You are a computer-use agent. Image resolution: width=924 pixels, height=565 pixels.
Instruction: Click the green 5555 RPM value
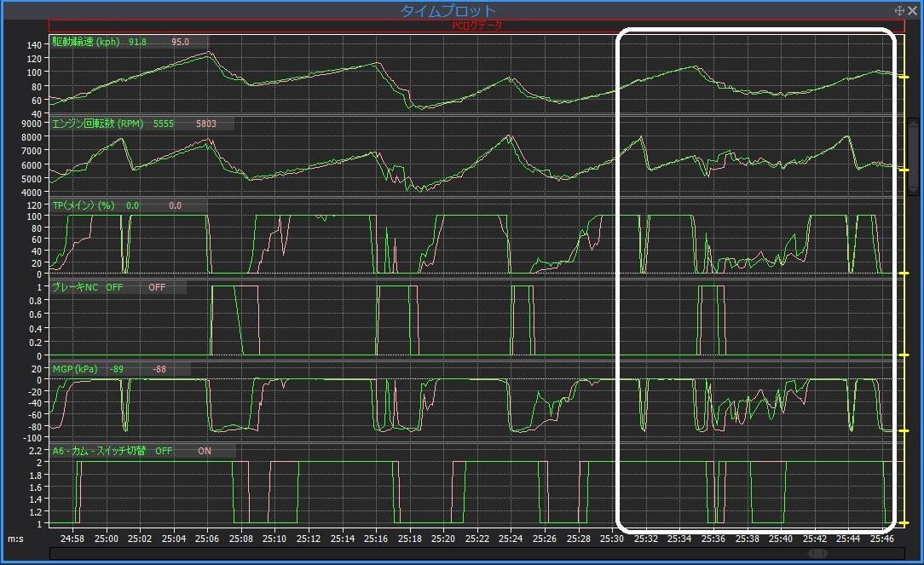(x=163, y=124)
